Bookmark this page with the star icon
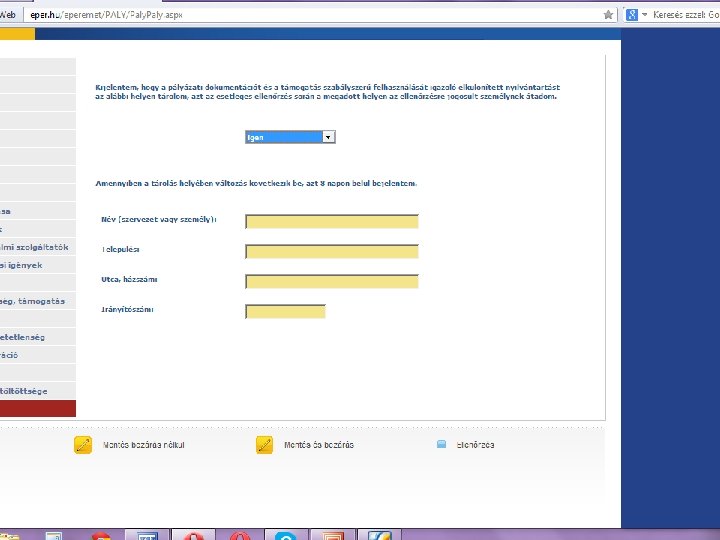 (x=608, y=15)
